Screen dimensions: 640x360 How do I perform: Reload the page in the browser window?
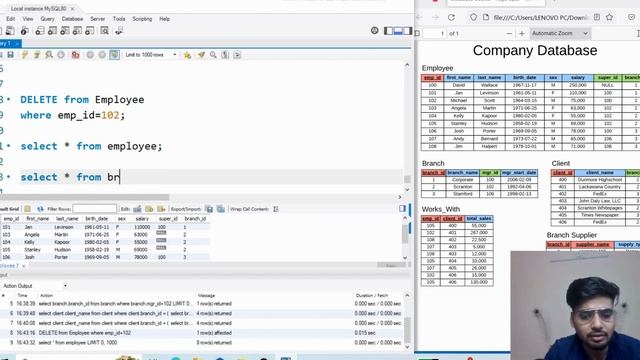451,17
